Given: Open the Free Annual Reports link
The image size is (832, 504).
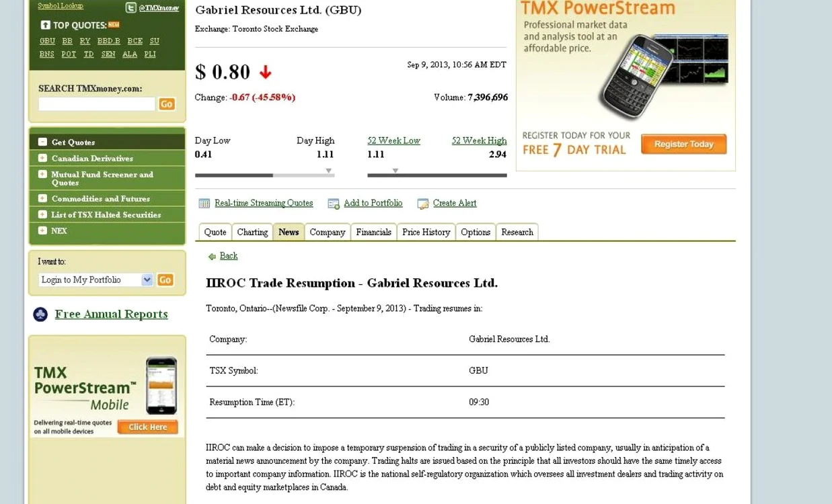Looking at the screenshot, I should 112,314.
